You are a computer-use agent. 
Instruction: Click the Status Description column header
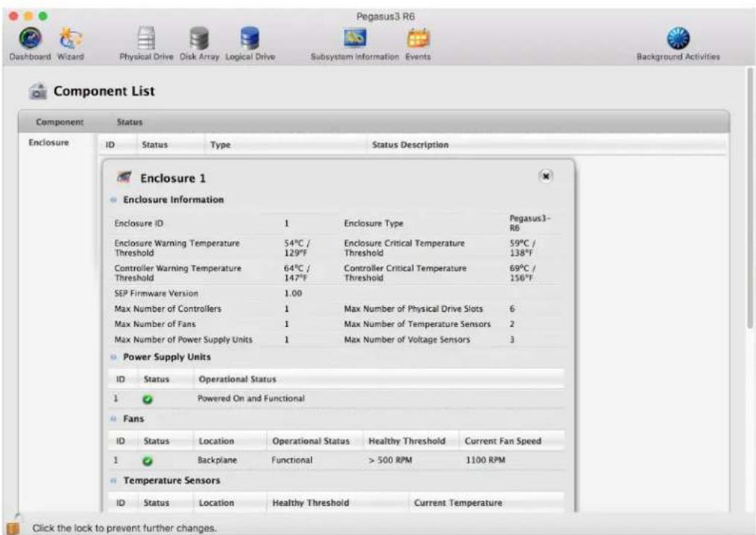410,145
